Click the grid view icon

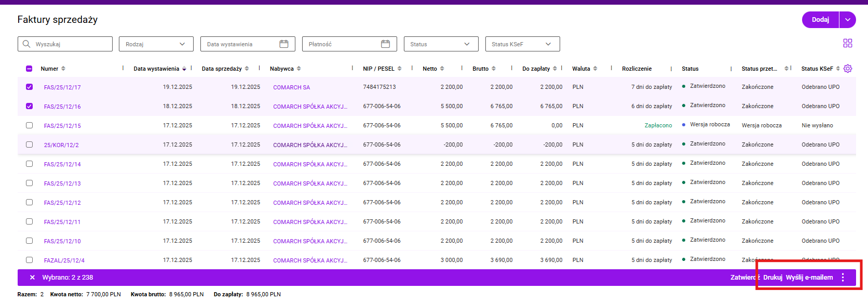[x=847, y=44]
